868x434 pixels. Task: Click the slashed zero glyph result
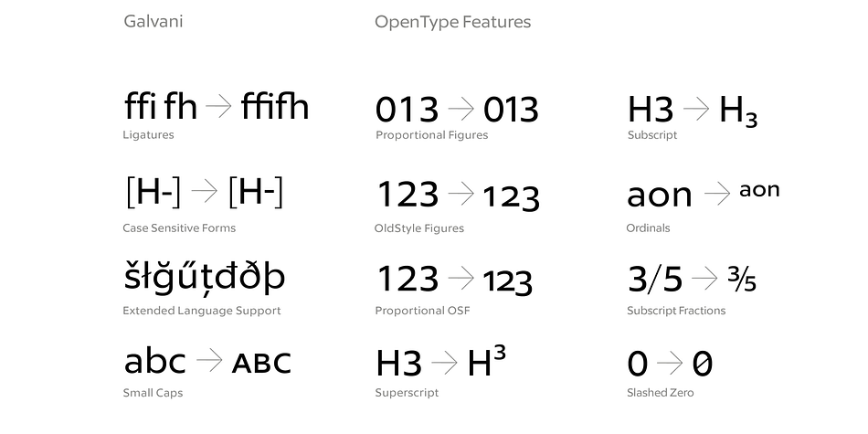[703, 364]
